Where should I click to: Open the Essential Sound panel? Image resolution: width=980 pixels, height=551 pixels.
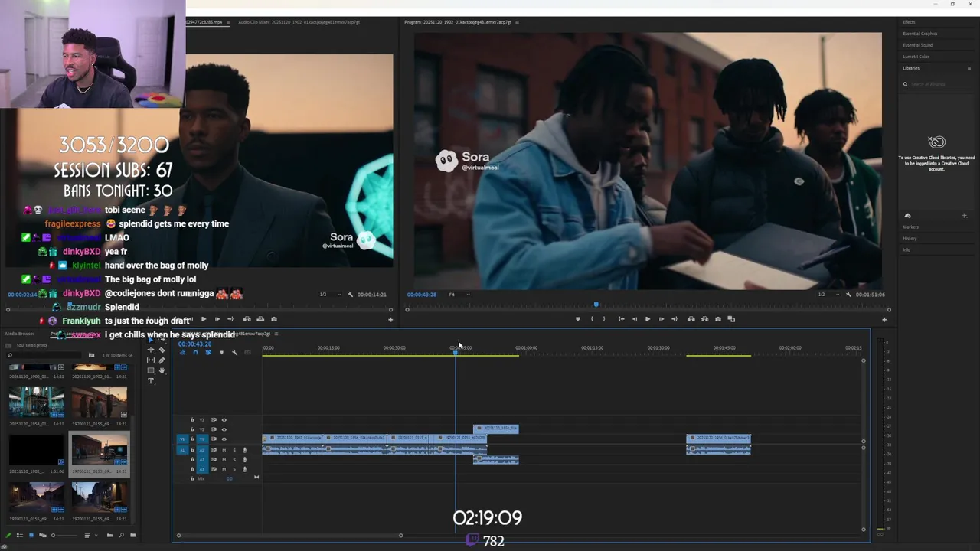coord(917,45)
